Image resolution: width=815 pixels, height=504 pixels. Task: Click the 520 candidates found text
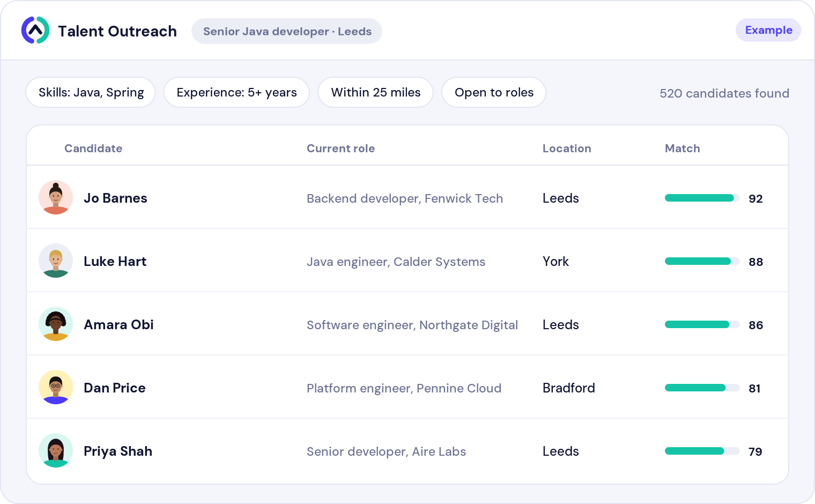pyautogui.click(x=724, y=93)
